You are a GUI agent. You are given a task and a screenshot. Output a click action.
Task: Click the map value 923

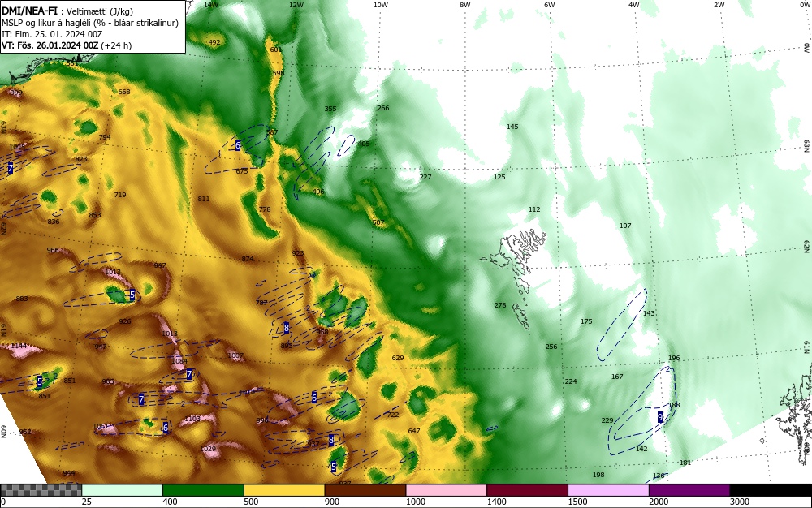pos(298,253)
